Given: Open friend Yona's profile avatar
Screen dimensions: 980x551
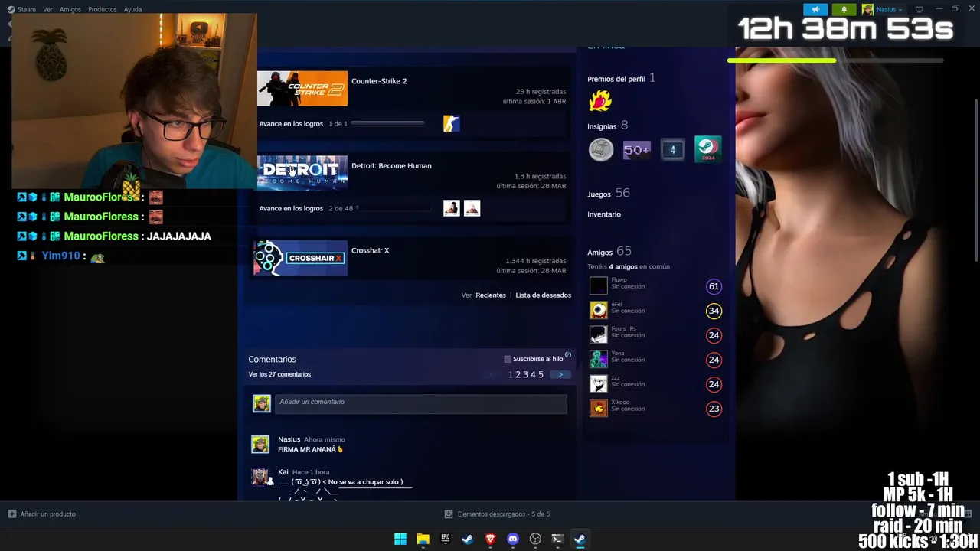Looking at the screenshot, I should point(599,360).
